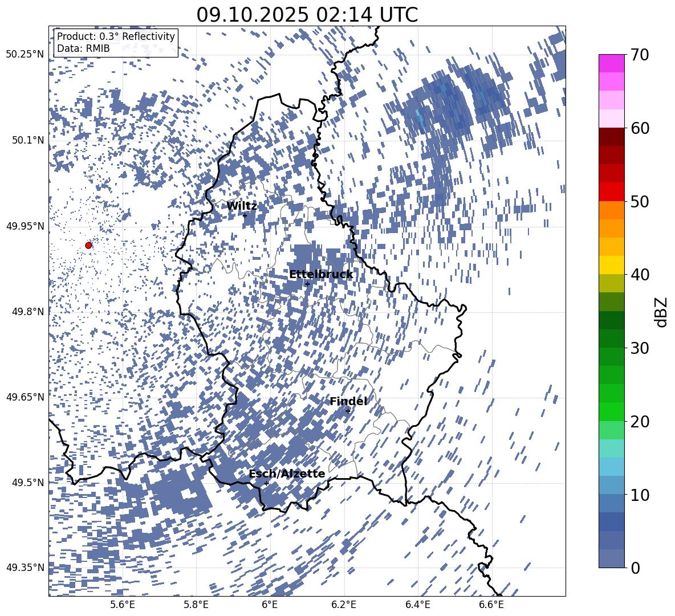
Task: Click the Esch/Alzette location cross marker
Action: pos(266,483)
